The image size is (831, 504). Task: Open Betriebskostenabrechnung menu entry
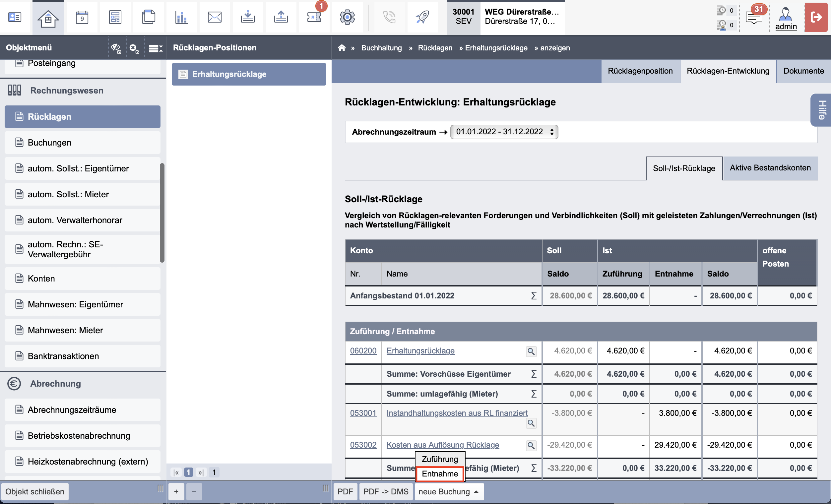click(x=82, y=436)
